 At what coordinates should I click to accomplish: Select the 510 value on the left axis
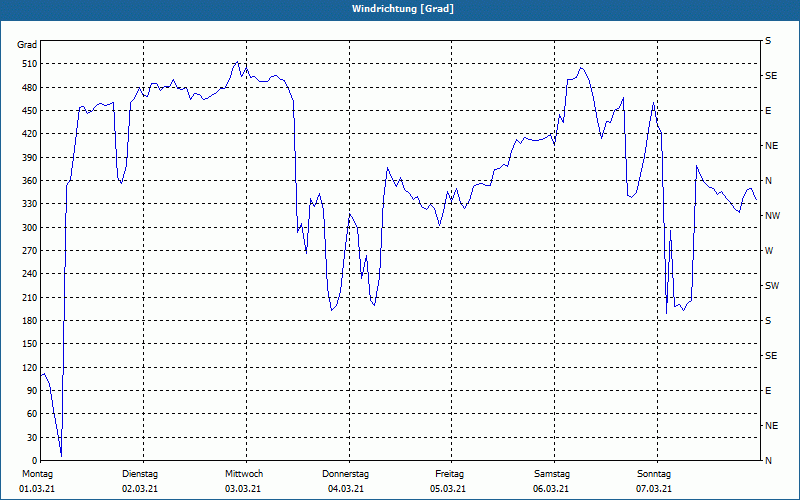coord(29,64)
